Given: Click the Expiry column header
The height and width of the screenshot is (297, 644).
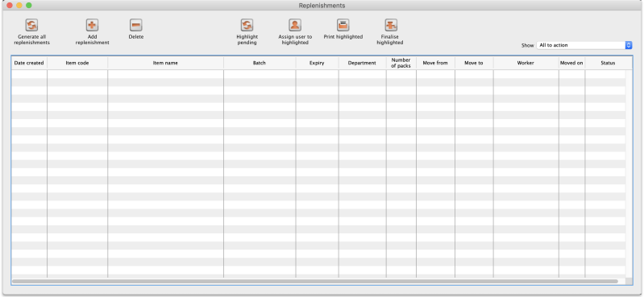Looking at the screenshot, I should [317, 63].
